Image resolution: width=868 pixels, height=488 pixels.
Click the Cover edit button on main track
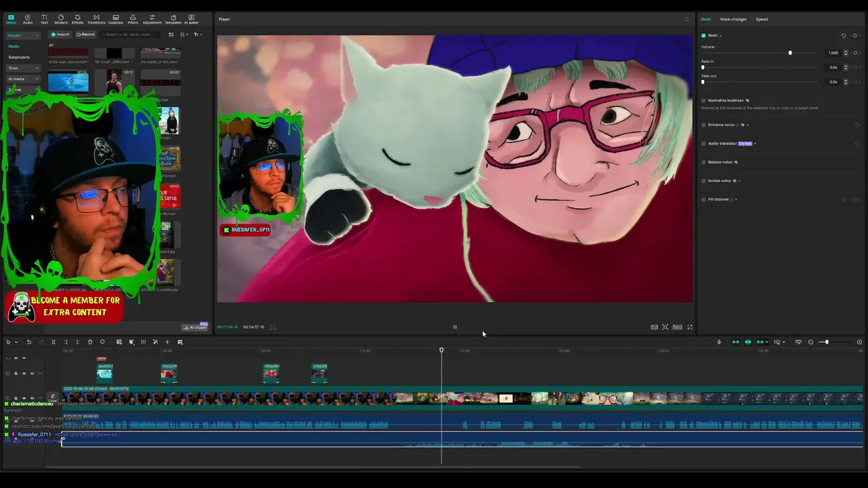point(52,398)
